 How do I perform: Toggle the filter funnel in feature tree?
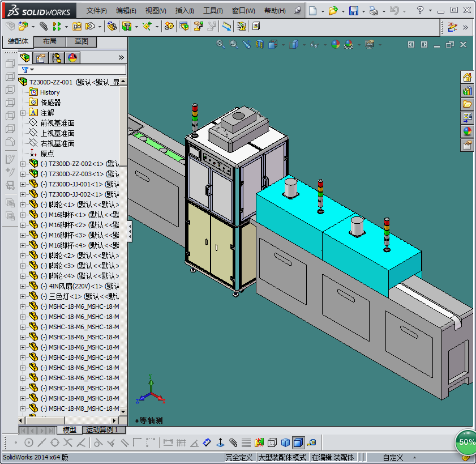pyautogui.click(x=25, y=70)
